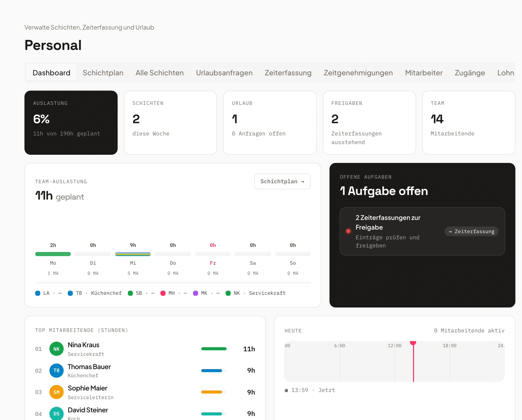Click the NK avatar for Nina Kraus
This screenshot has width=522, height=420.
coord(57,349)
